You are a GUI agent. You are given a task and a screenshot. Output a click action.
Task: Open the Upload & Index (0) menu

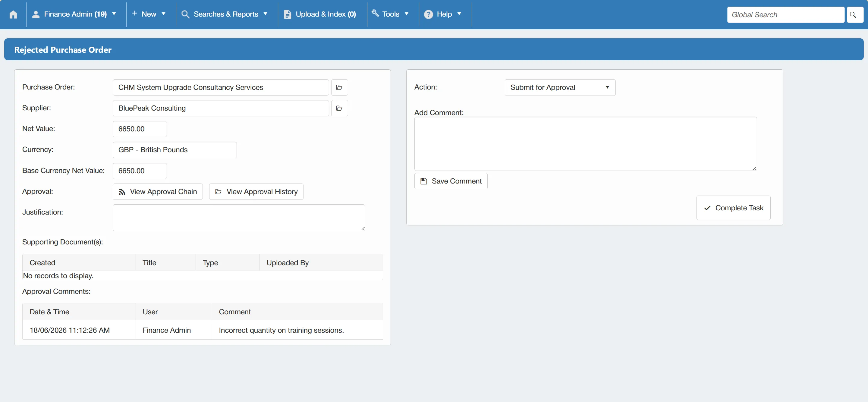[325, 14]
